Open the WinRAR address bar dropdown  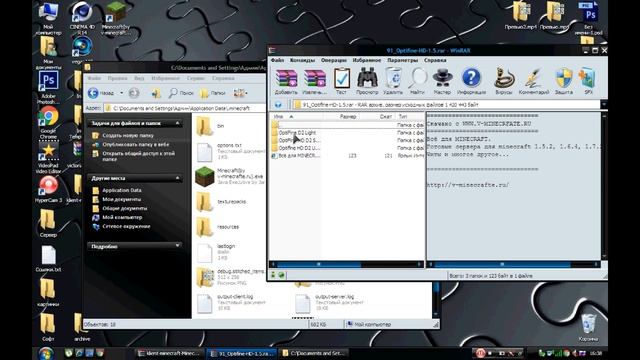[x=604, y=105]
